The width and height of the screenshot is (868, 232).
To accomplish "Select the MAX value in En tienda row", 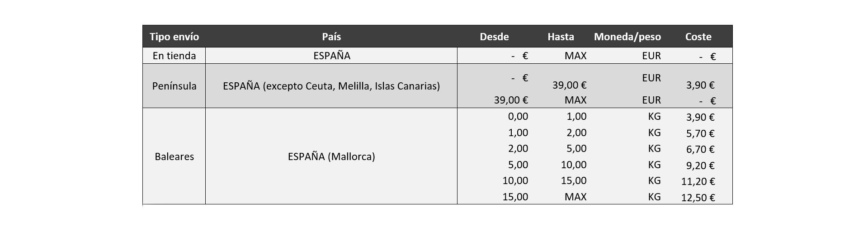I will 576,56.
